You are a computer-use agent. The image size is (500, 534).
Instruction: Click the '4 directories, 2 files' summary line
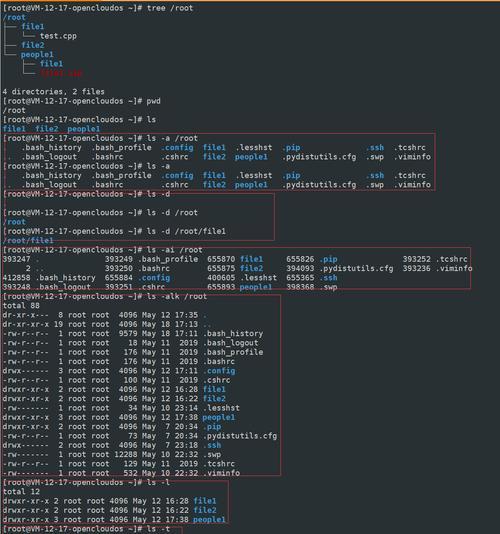[x=53, y=92]
